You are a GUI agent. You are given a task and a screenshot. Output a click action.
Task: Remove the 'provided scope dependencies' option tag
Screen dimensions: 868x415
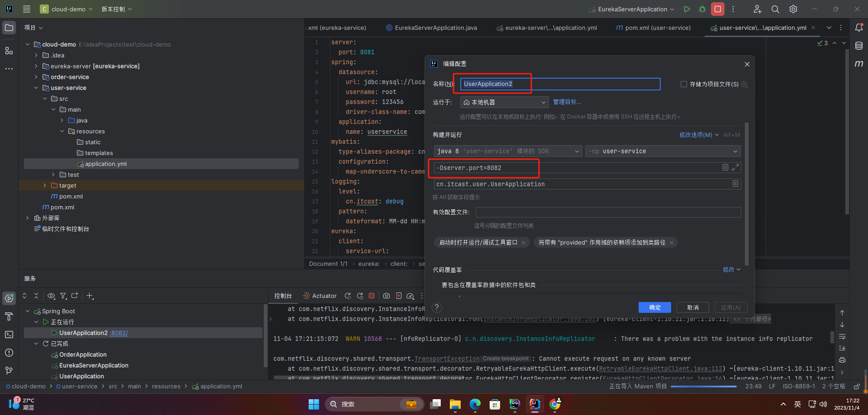(x=672, y=243)
